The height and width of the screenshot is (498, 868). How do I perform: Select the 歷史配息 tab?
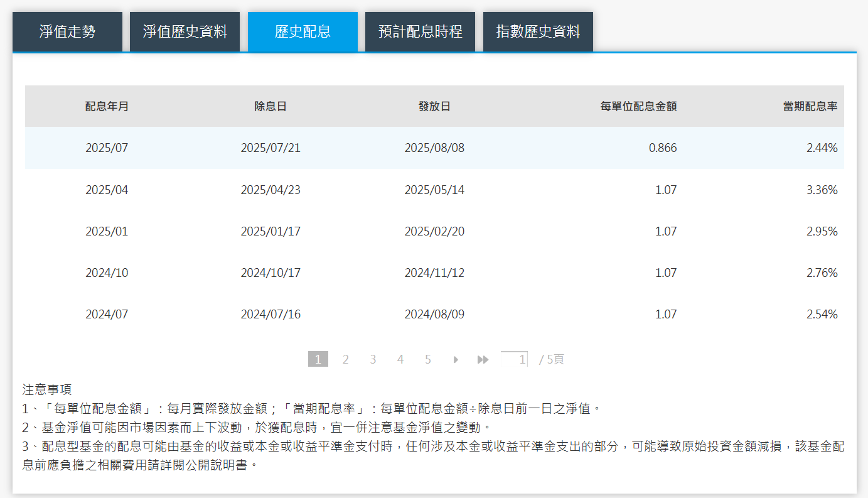click(x=303, y=31)
